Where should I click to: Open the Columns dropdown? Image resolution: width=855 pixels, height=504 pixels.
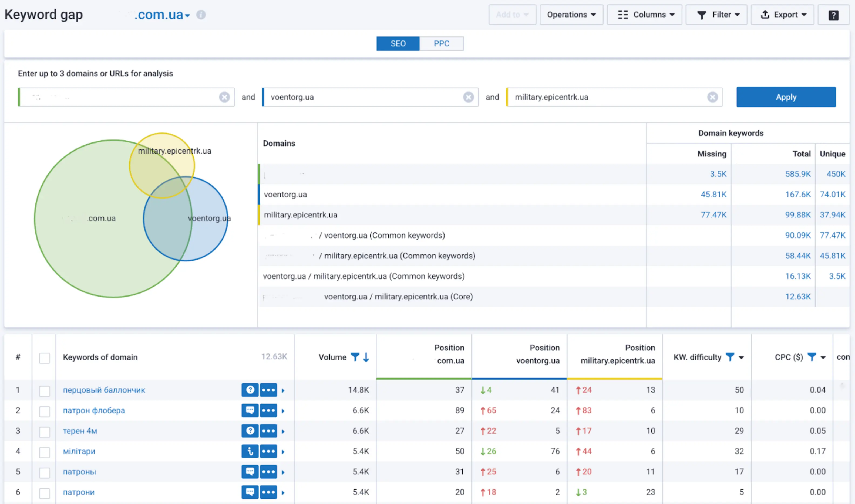[644, 15]
